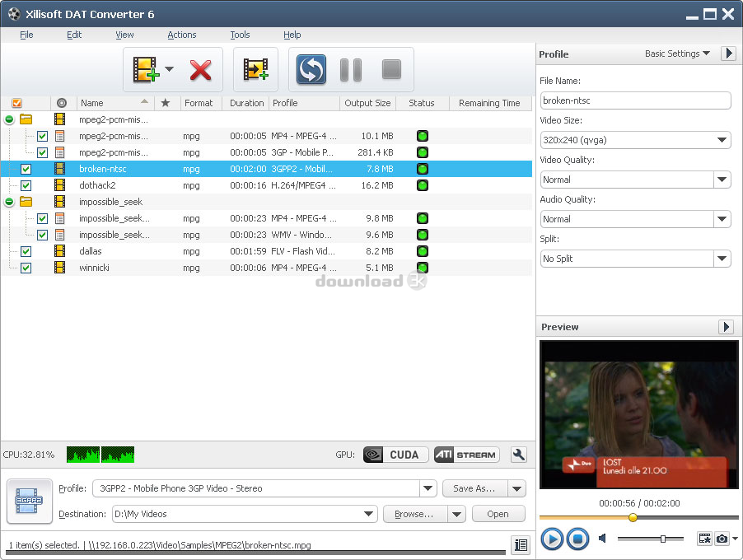
Task: Open the Video Size dropdown
Action: tap(635, 140)
